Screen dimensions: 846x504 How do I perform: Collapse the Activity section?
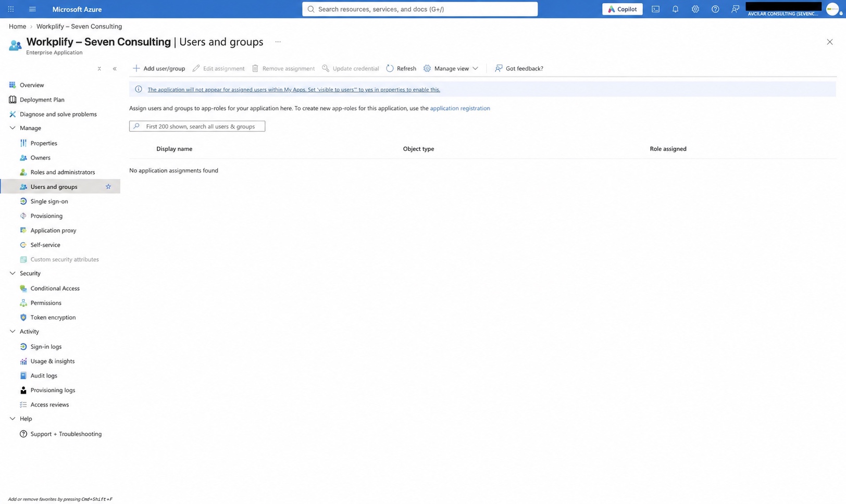point(13,331)
